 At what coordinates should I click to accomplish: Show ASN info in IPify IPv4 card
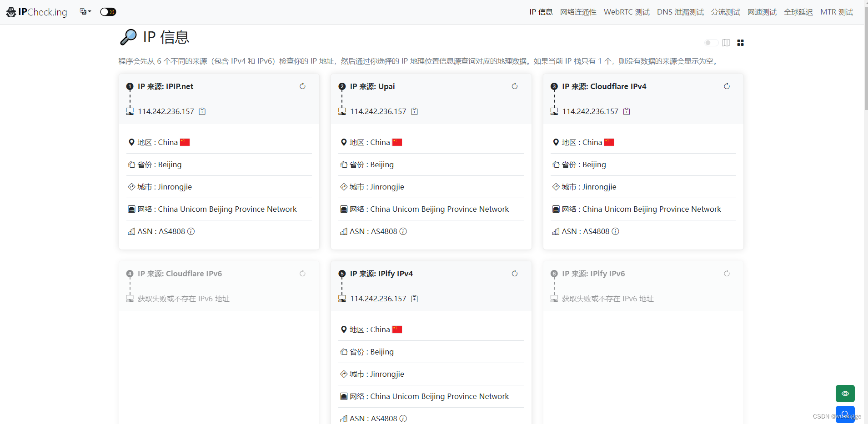(x=403, y=419)
